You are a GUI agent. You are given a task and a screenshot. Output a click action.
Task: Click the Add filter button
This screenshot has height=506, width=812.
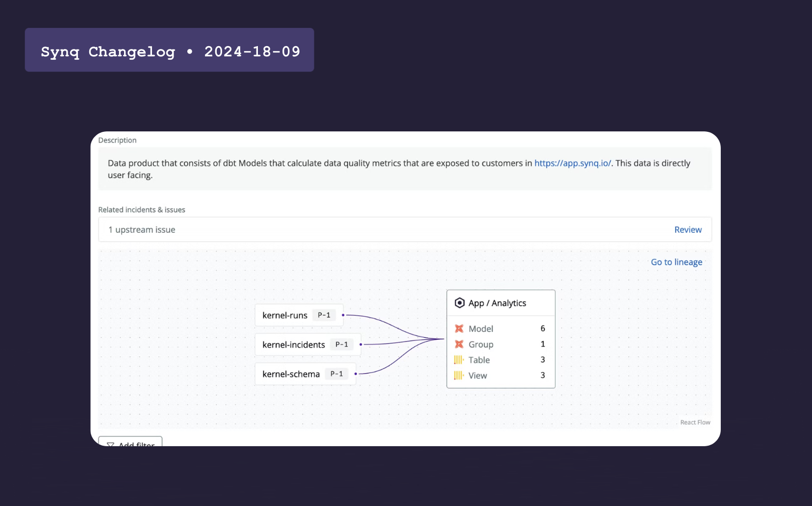point(130,441)
